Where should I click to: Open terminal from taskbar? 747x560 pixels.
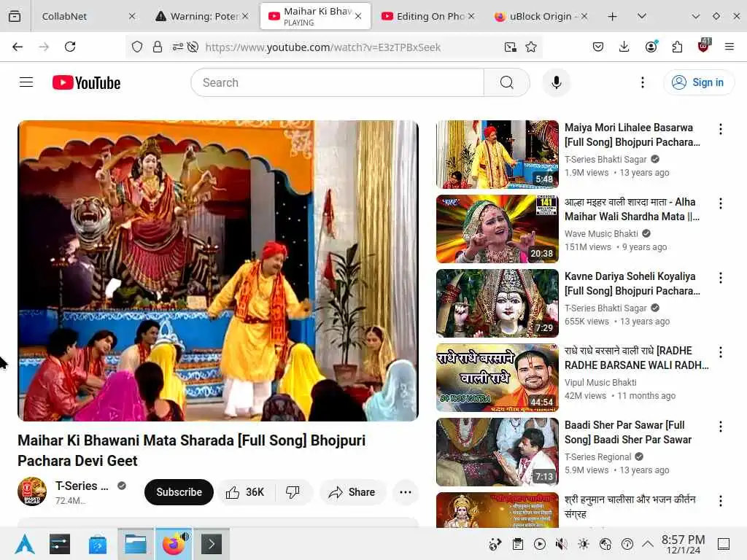[212, 544]
